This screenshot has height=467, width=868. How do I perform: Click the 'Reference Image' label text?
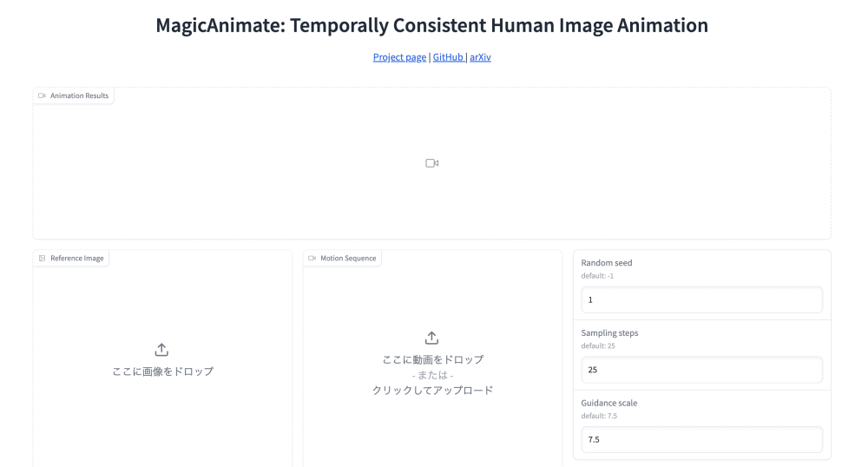[x=77, y=259]
